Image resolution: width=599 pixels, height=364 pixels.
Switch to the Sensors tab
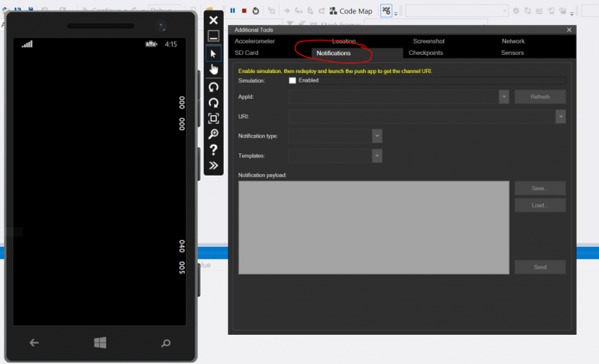[x=512, y=52]
